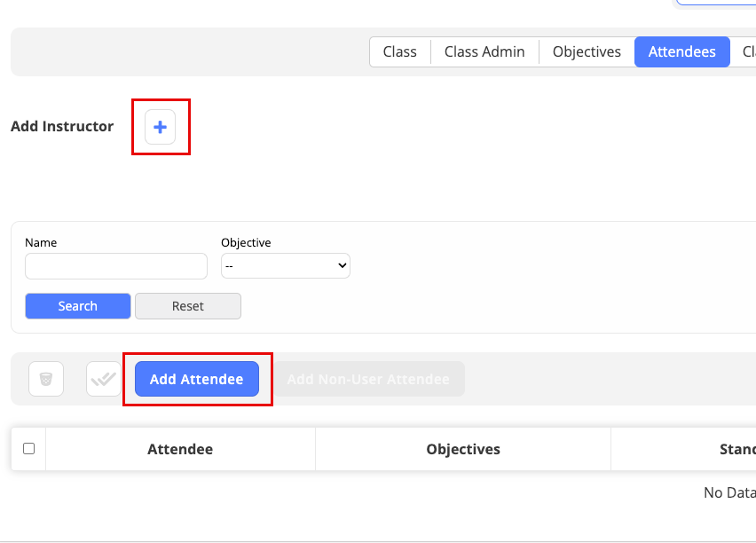Click the Add Attendee button
756x543 pixels.
(x=196, y=379)
